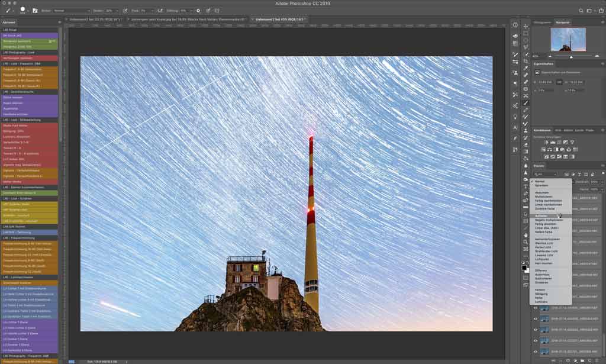606x364 pixels.
Task: Click the Navigator zoom slider handle
Action: pos(571,57)
